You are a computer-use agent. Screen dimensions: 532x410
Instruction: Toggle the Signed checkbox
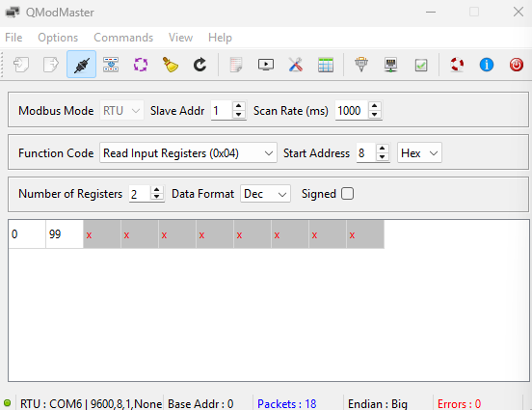point(347,194)
